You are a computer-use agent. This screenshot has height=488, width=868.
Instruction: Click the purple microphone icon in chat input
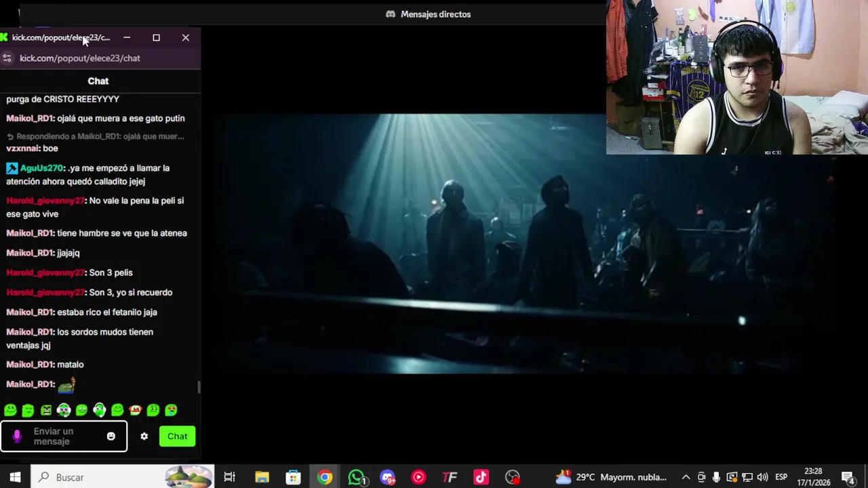[x=17, y=436]
